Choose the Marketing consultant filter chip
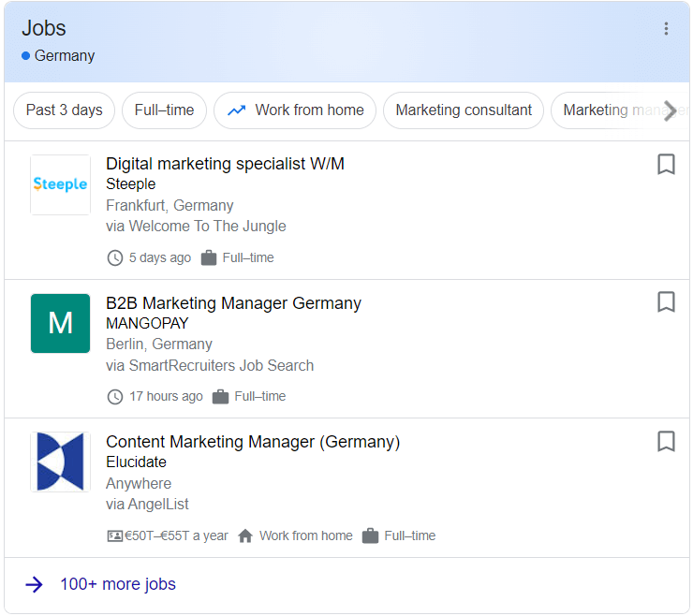Viewport: 693px width, 616px height. tap(464, 110)
